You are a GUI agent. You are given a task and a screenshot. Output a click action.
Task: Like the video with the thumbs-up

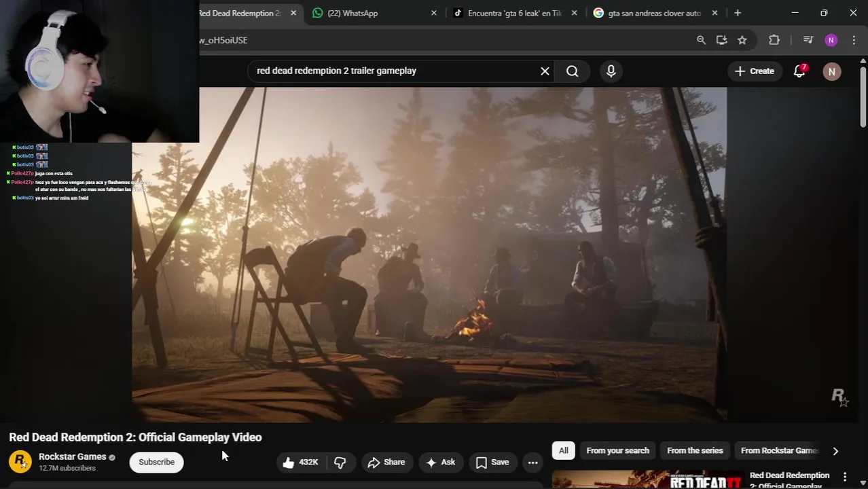point(300,462)
